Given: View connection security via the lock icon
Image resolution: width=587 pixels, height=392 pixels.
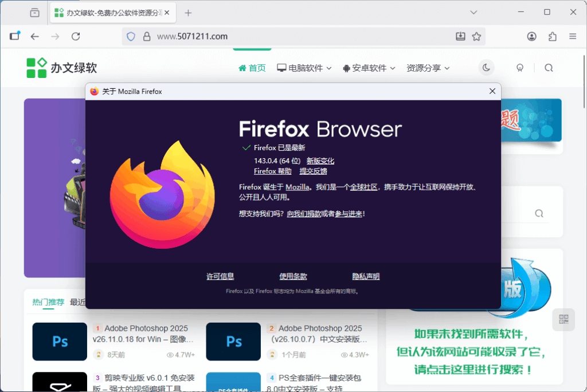Looking at the screenshot, I should [146, 36].
